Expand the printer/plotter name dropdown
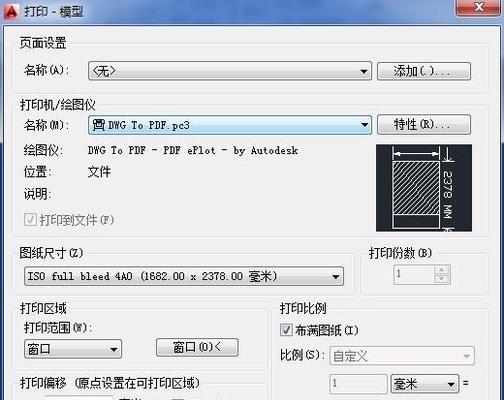The width and height of the screenshot is (504, 400). (x=230, y=125)
